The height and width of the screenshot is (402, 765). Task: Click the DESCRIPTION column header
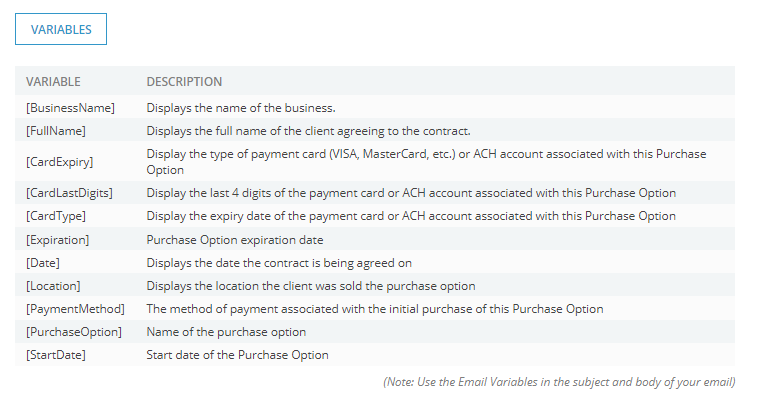[x=184, y=81]
